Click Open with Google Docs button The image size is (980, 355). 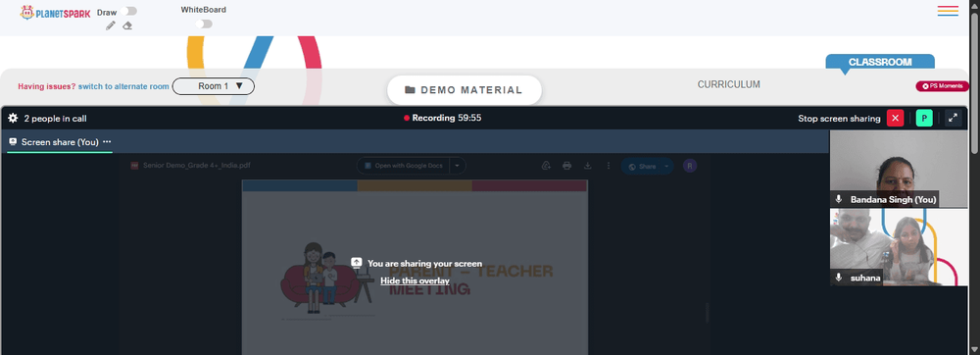coord(404,166)
